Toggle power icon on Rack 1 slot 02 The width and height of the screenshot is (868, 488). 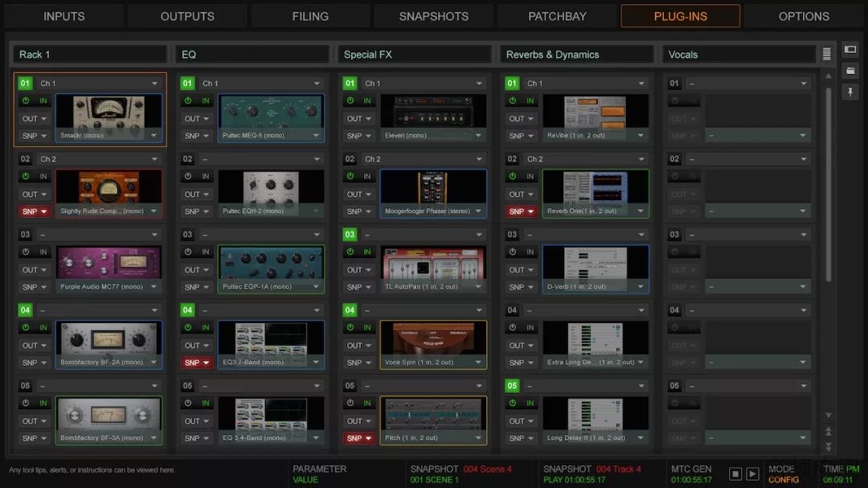(x=26, y=176)
